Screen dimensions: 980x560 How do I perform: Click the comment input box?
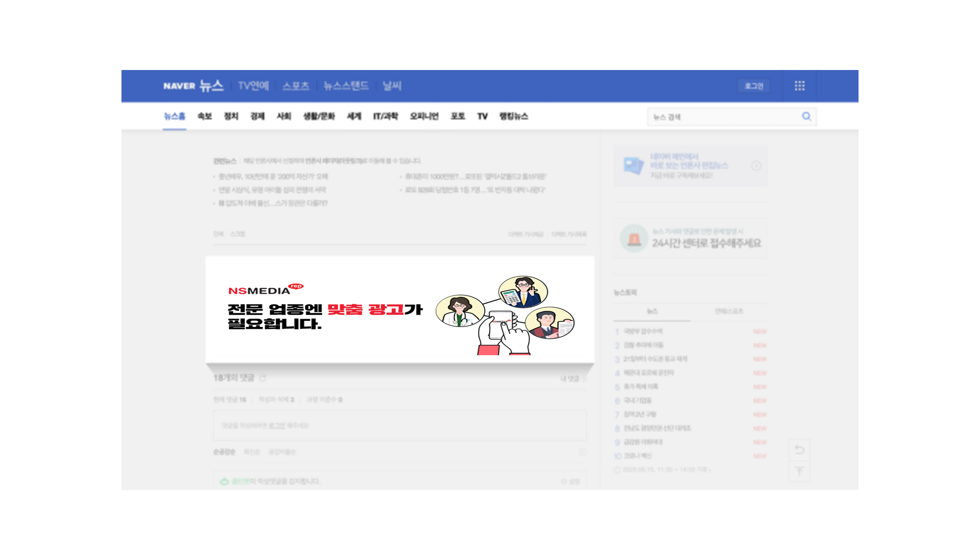(400, 426)
